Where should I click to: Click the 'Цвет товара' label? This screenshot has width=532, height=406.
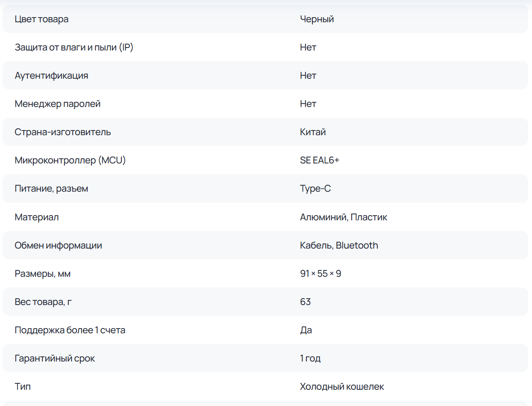pos(41,19)
